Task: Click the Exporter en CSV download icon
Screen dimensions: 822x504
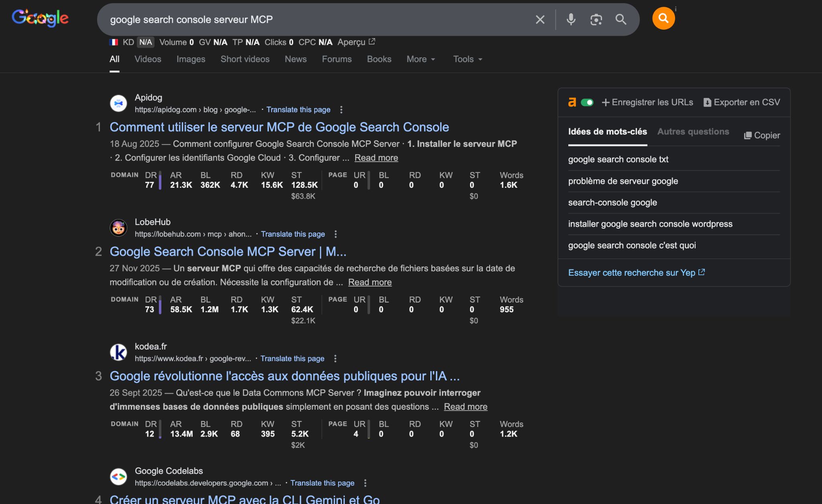Action: (x=707, y=102)
